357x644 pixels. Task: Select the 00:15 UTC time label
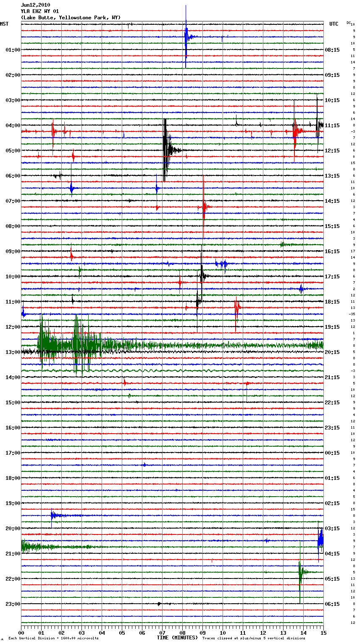(332, 453)
